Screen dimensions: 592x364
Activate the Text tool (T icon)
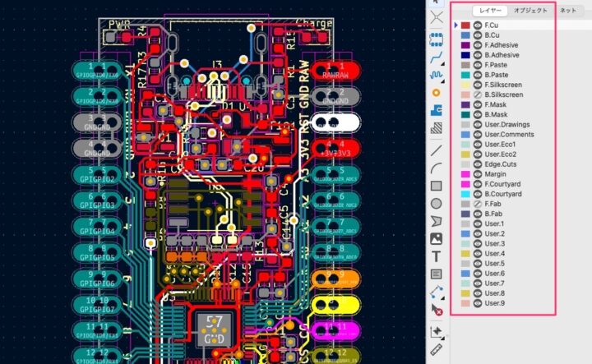pos(437,256)
